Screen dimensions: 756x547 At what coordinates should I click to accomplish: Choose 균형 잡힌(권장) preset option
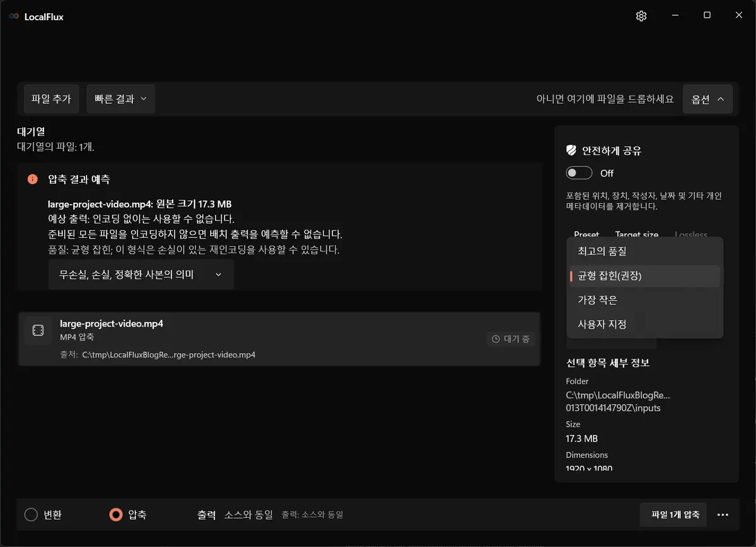click(644, 276)
